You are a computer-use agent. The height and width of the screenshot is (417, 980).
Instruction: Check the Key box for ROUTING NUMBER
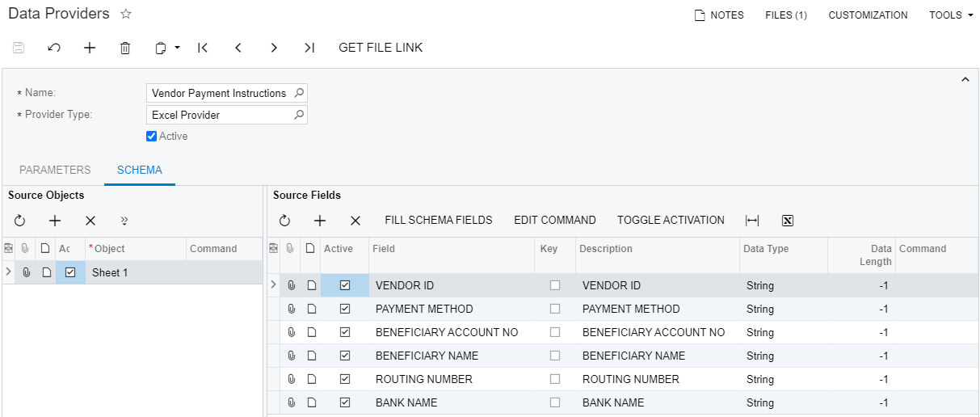(554, 379)
